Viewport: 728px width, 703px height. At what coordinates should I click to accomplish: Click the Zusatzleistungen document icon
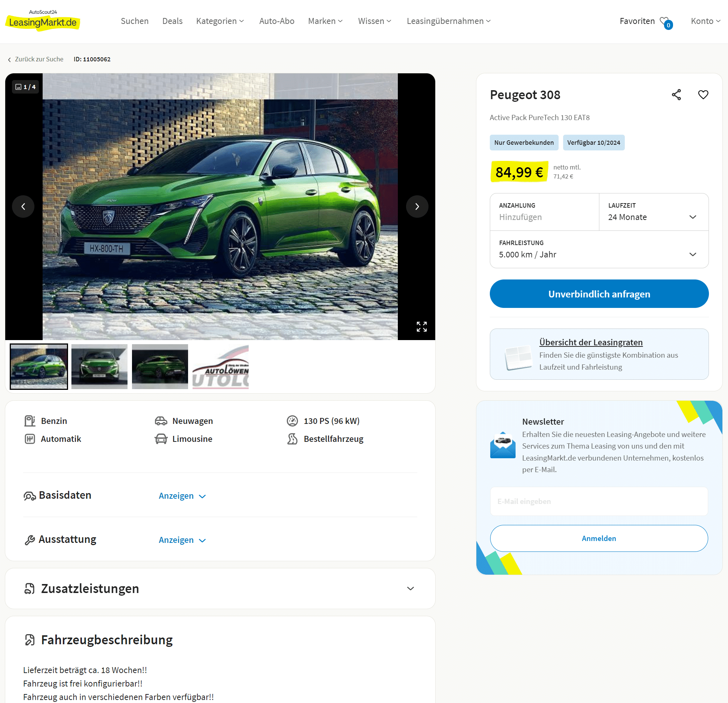coord(30,589)
